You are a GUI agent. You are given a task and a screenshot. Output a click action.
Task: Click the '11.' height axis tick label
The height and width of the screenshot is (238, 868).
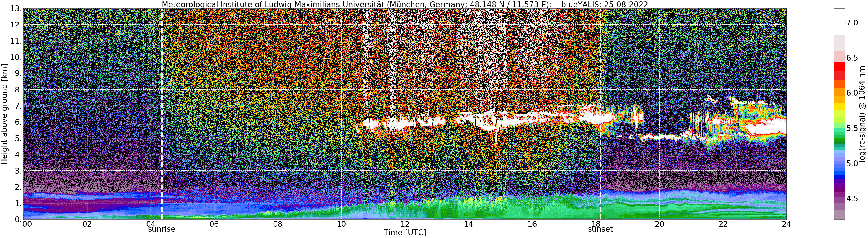click(16, 41)
